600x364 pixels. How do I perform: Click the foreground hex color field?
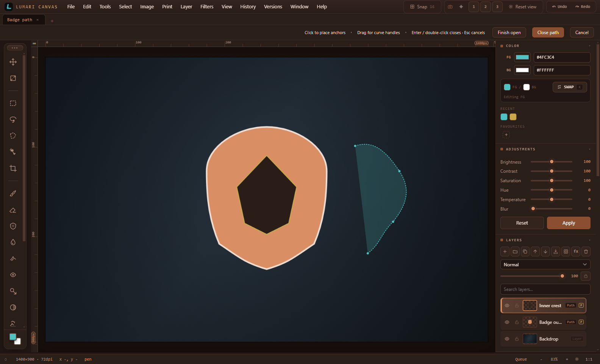[562, 57]
